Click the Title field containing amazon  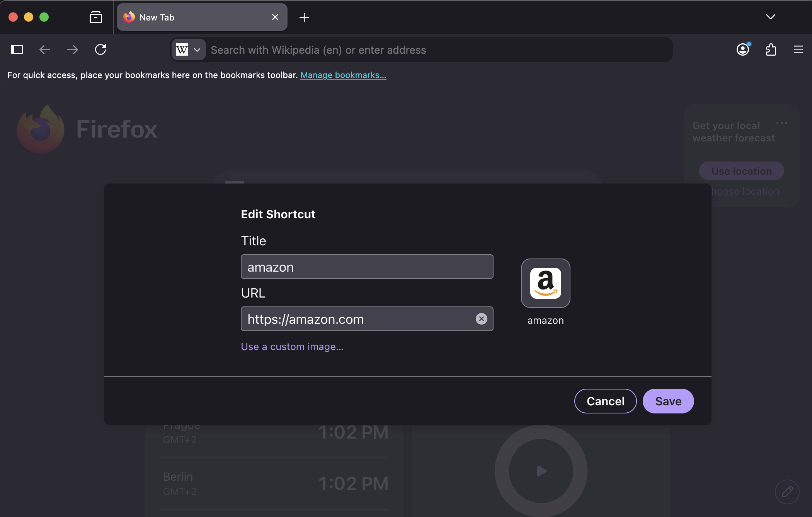[x=367, y=267]
